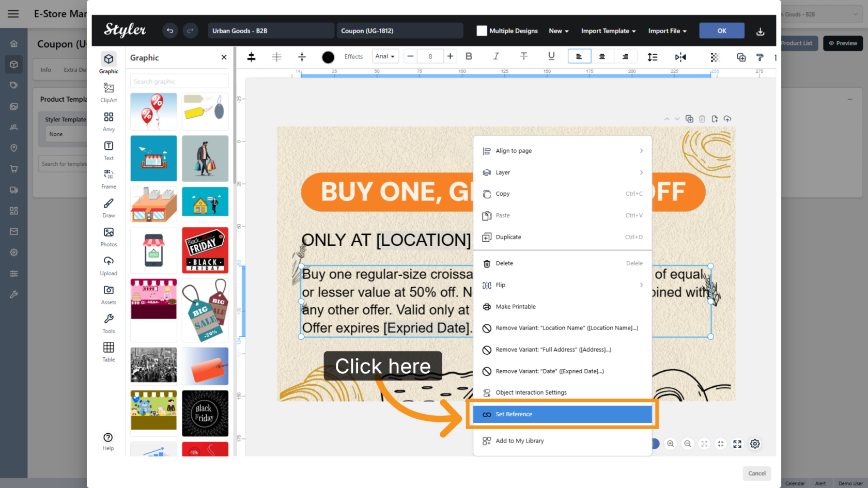Click the Effects button
868x488 pixels.
click(x=353, y=57)
